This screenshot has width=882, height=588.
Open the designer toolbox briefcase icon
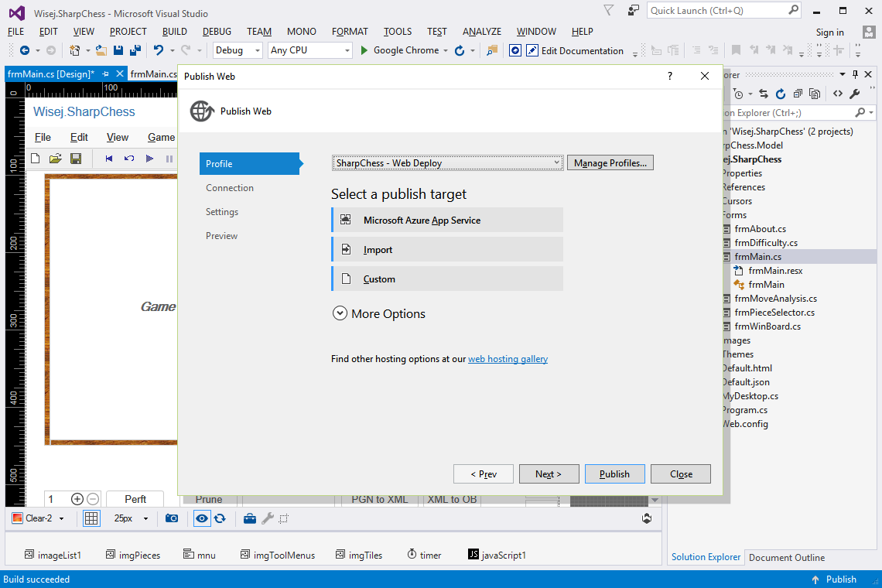pyautogui.click(x=250, y=518)
